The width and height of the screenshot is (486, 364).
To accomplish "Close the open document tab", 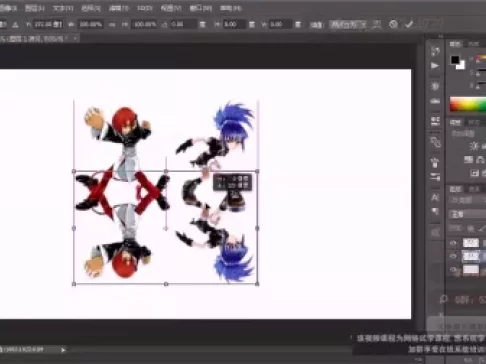I will pyautogui.click(x=75, y=39).
